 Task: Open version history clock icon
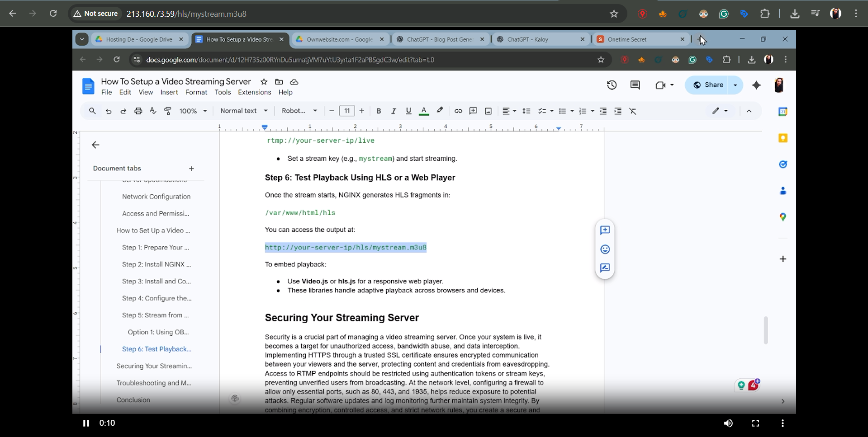[x=612, y=85]
